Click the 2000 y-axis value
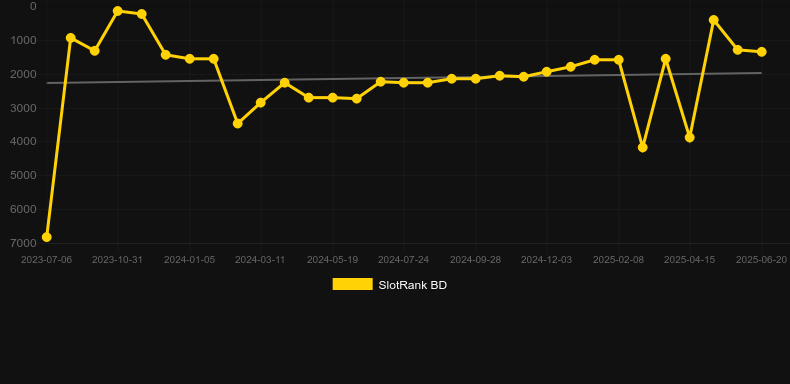Screen dimensions: 790x384 (x=23, y=74)
